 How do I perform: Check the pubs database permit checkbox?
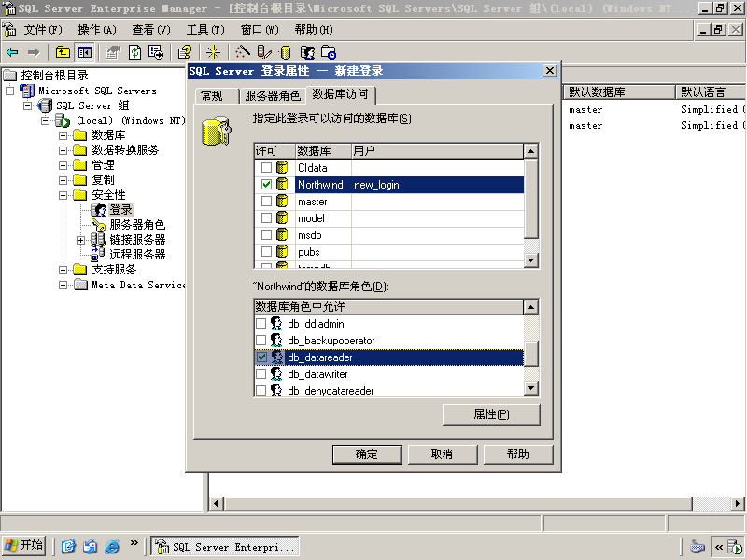(266, 251)
